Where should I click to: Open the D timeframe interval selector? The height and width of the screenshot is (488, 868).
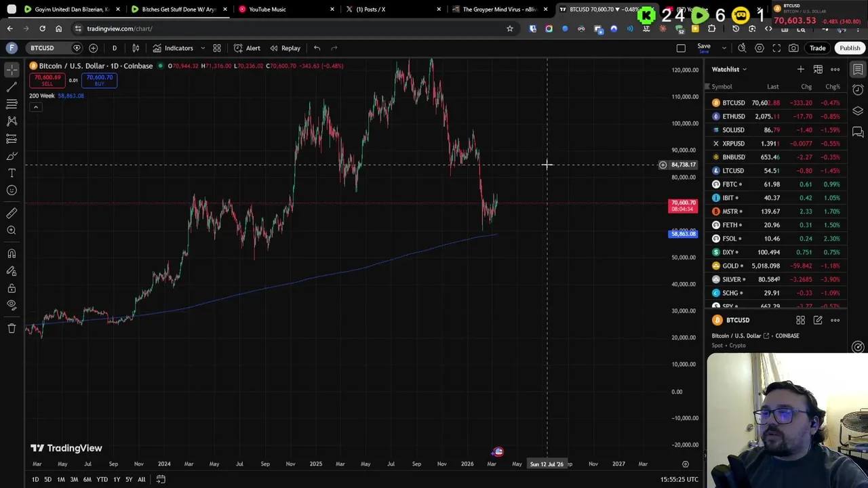114,48
